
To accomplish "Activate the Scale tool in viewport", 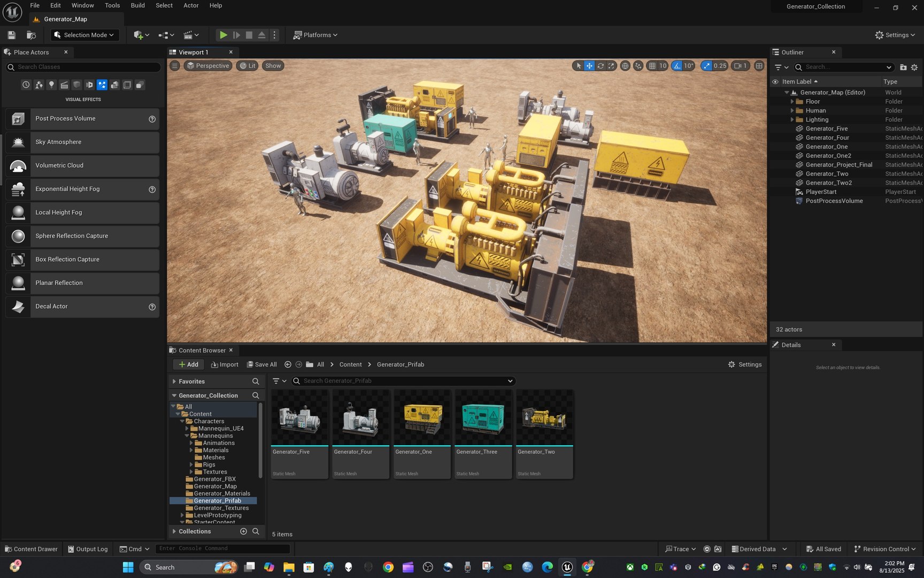I will click(611, 66).
